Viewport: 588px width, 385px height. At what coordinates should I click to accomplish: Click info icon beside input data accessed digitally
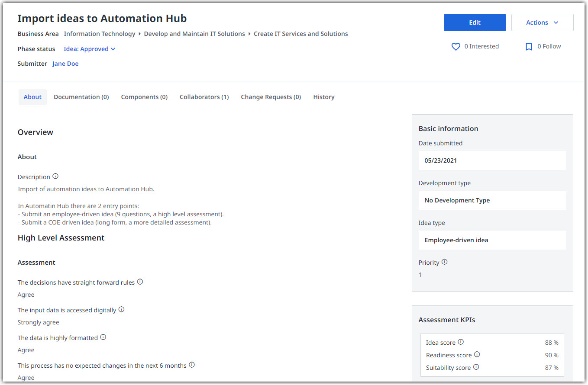tap(121, 310)
